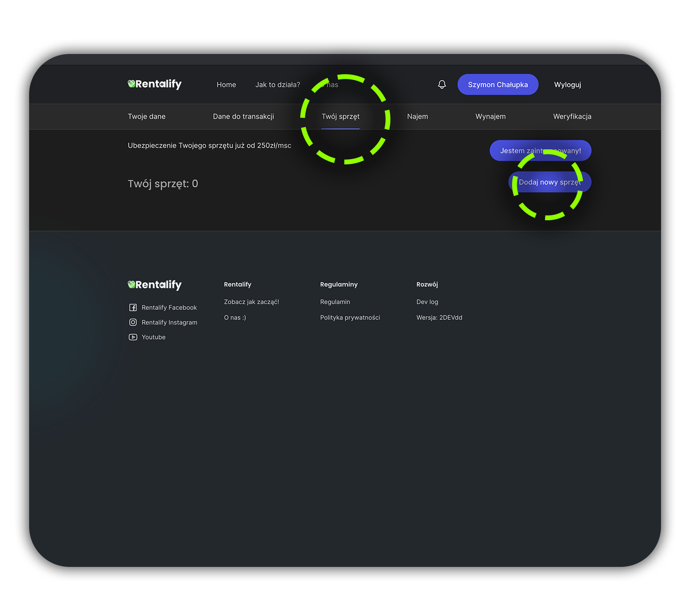Screen dimensions: 700x596
Task: Open the Wynajem tab
Action: pos(490,116)
